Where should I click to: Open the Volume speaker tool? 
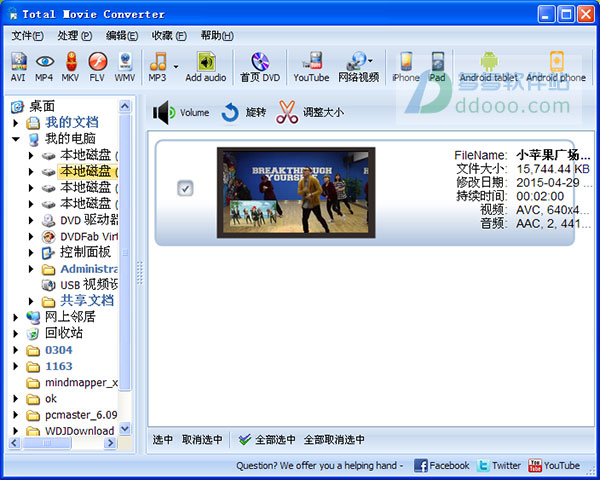click(181, 113)
